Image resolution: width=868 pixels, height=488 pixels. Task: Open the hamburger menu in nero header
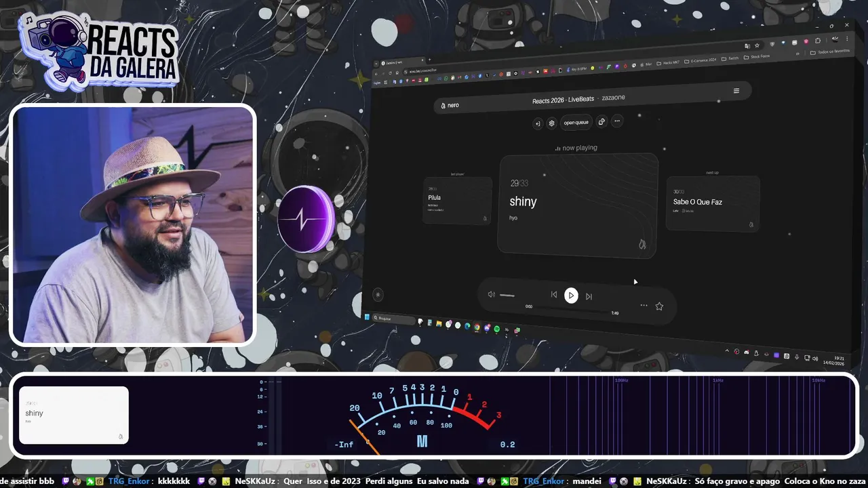coord(736,91)
